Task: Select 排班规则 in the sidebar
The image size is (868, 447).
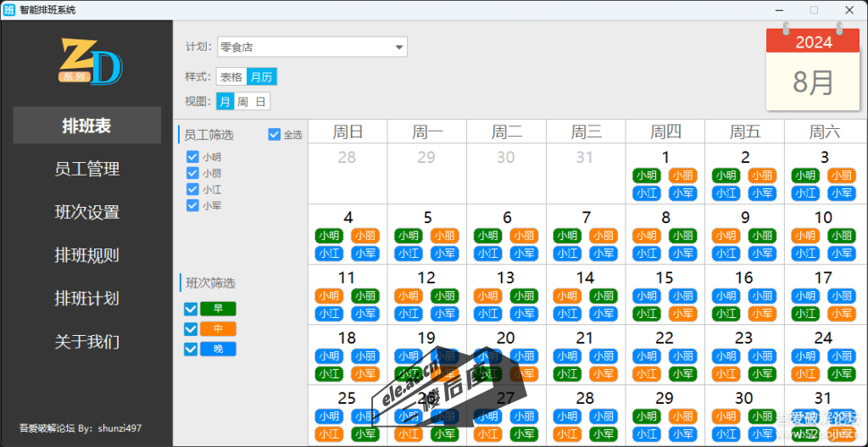Action: click(x=87, y=255)
